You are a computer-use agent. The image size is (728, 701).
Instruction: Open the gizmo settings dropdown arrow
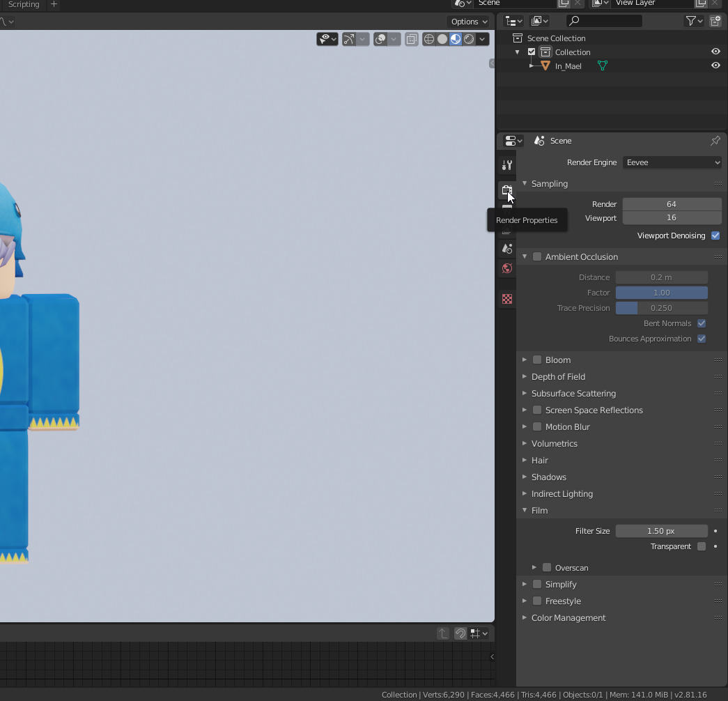click(363, 39)
